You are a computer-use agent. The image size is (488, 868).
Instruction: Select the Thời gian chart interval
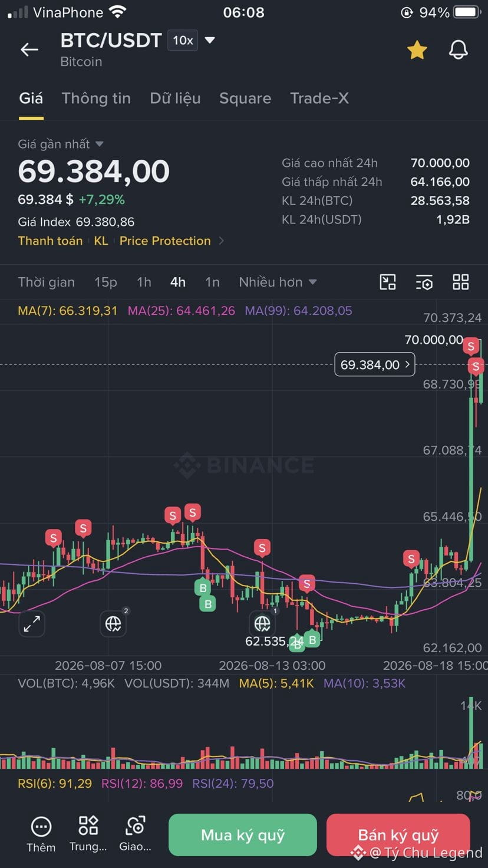(46, 282)
